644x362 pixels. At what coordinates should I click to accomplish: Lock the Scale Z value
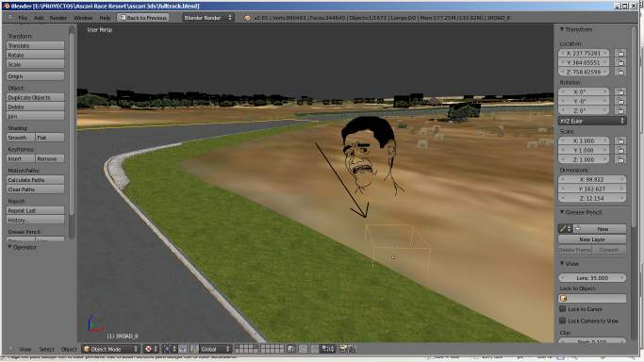point(620,159)
